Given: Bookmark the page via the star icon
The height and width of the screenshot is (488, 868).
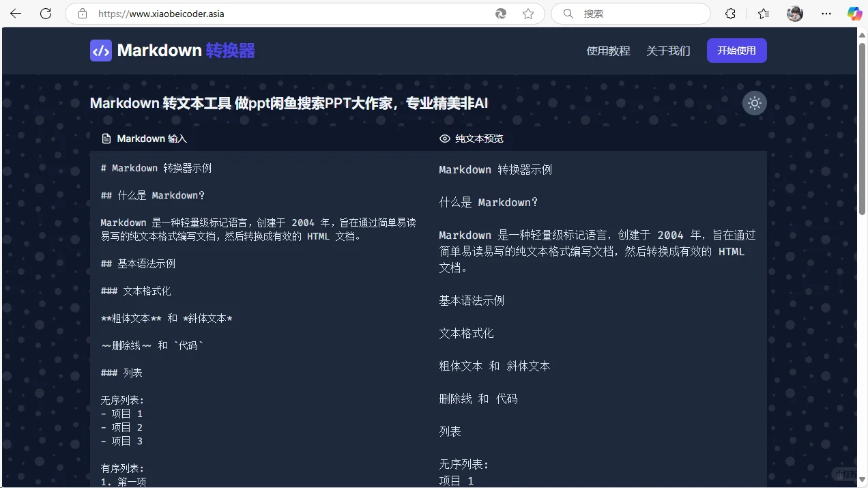Looking at the screenshot, I should (527, 13).
